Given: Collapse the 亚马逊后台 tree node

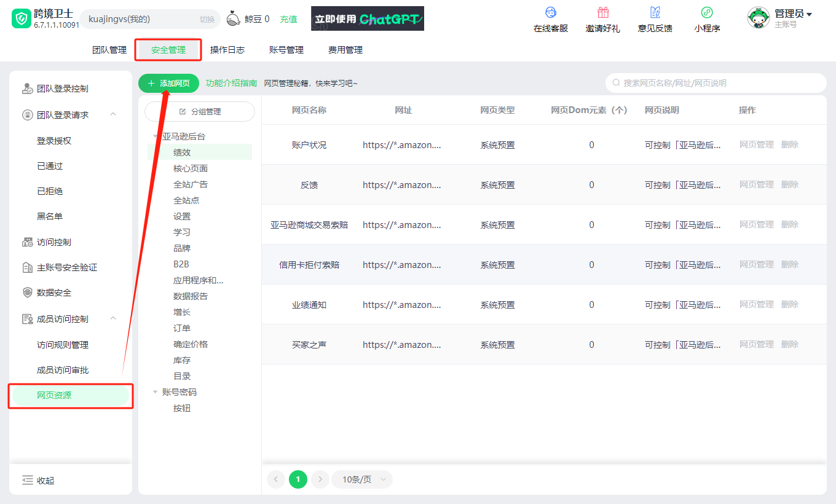Looking at the screenshot, I should pyautogui.click(x=156, y=136).
